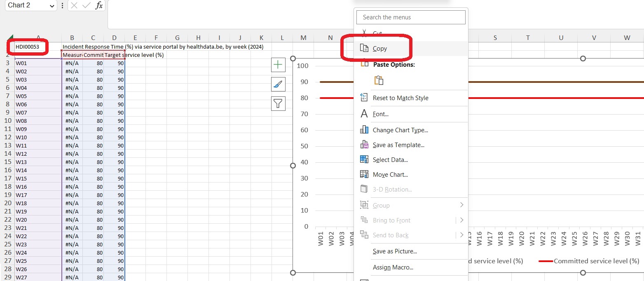This screenshot has height=281, width=644.
Task: Click the paste clipboard icon under Paste Options
Action: pos(379,80)
